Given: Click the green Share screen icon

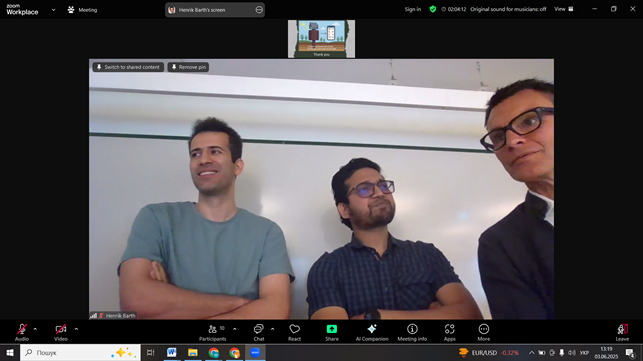Looking at the screenshot, I should point(332,329).
